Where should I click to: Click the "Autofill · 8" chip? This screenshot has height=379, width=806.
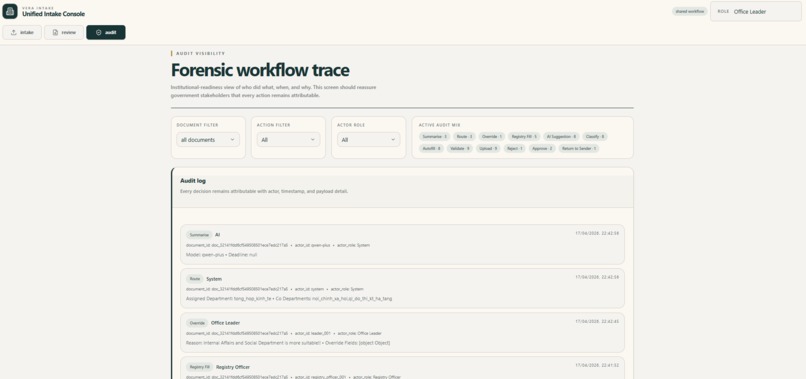tap(431, 148)
